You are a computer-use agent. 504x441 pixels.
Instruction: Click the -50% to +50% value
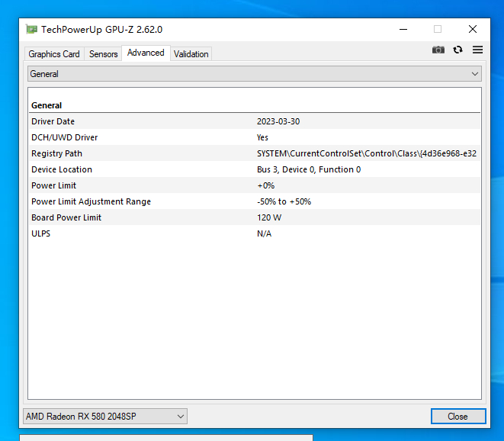click(x=284, y=201)
